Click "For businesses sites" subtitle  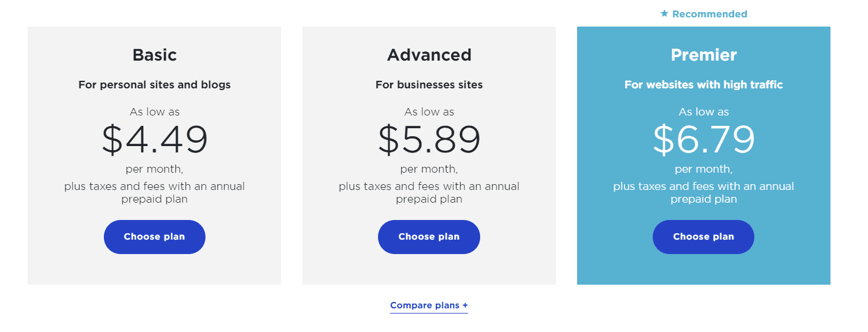pyautogui.click(x=429, y=85)
